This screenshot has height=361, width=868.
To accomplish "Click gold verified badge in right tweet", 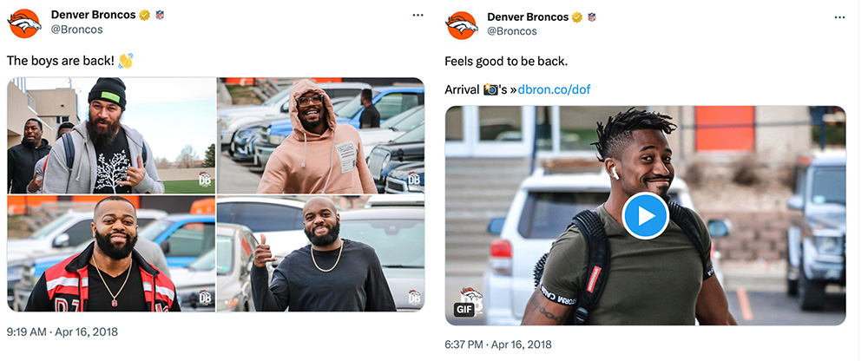I will click(x=577, y=17).
